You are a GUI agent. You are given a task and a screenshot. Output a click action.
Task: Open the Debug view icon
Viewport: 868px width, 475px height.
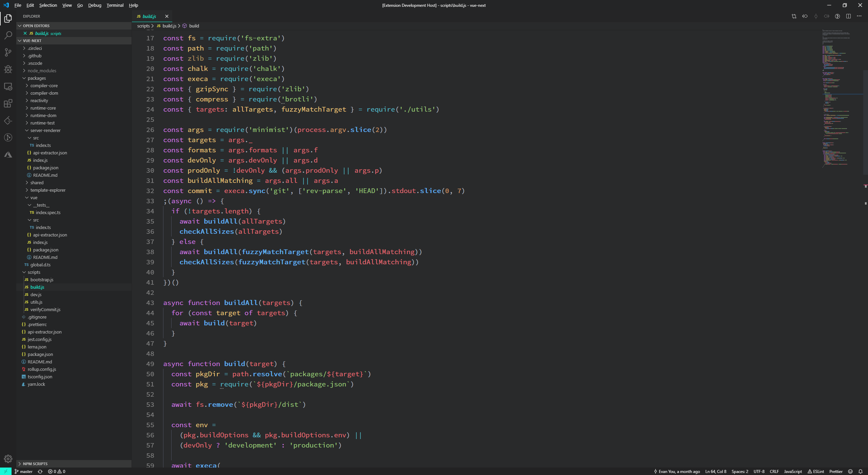click(x=8, y=69)
